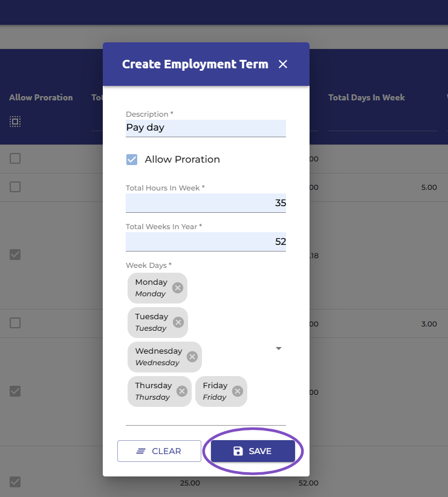This screenshot has width=448, height=497.
Task: Click the Clear button
Action: (x=159, y=451)
